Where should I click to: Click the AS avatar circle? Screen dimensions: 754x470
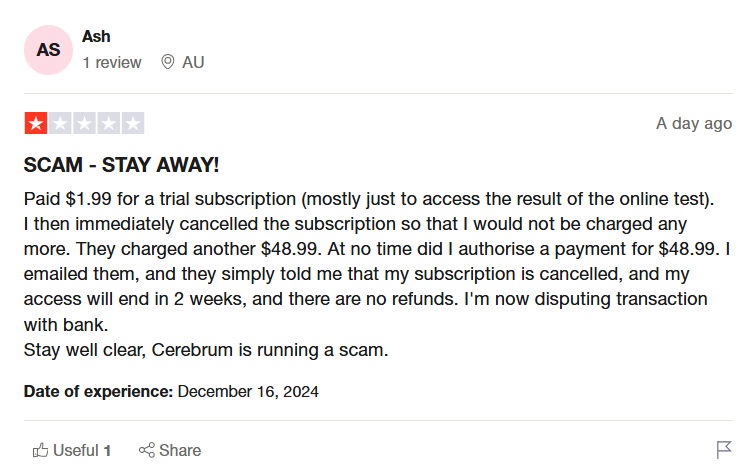click(x=49, y=50)
